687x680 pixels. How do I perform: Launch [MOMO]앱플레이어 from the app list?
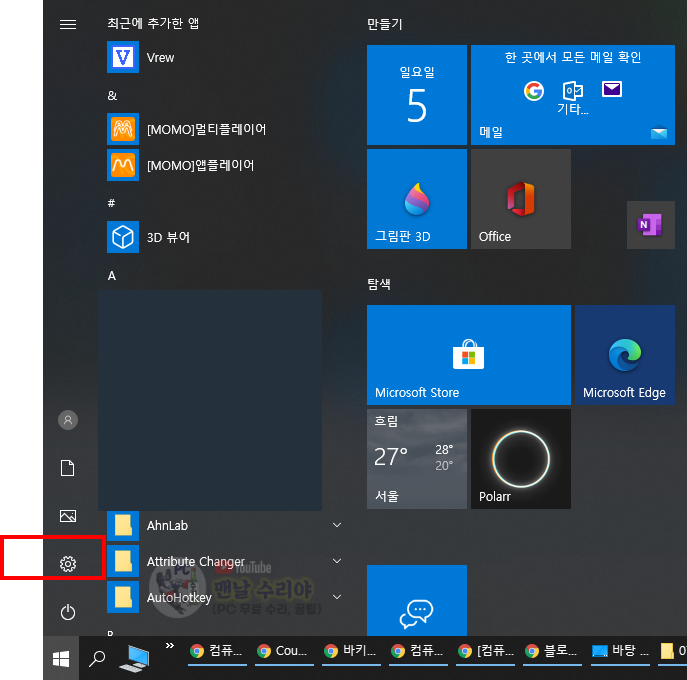(x=223, y=165)
